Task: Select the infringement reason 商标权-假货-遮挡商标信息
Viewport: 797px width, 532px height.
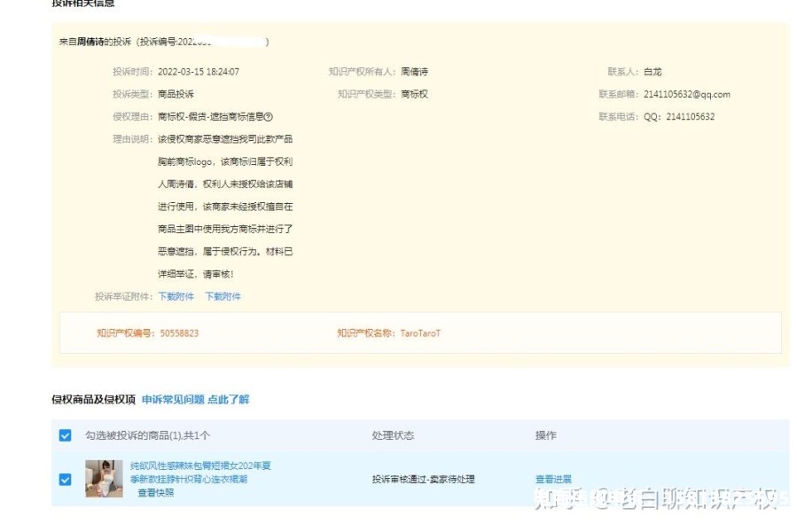Action: (x=210, y=116)
